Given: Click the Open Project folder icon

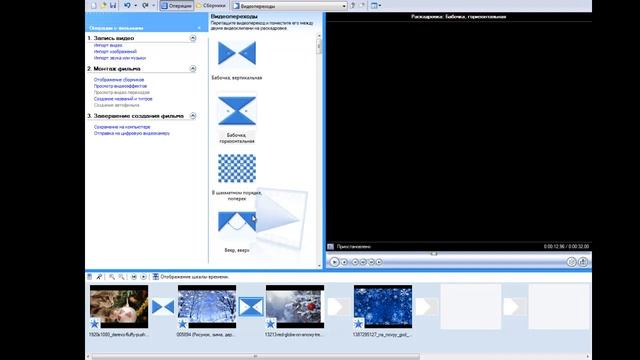Looking at the screenshot, I should pyautogui.click(x=103, y=5).
